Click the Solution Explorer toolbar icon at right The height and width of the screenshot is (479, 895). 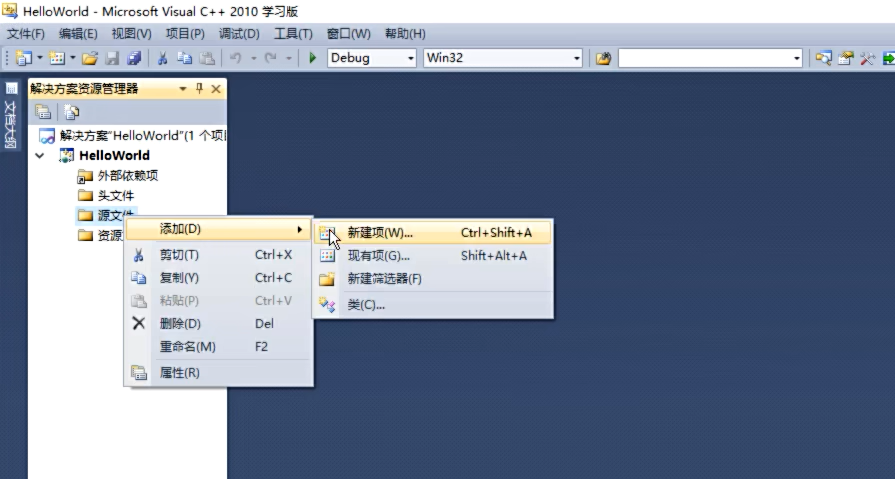click(x=823, y=58)
